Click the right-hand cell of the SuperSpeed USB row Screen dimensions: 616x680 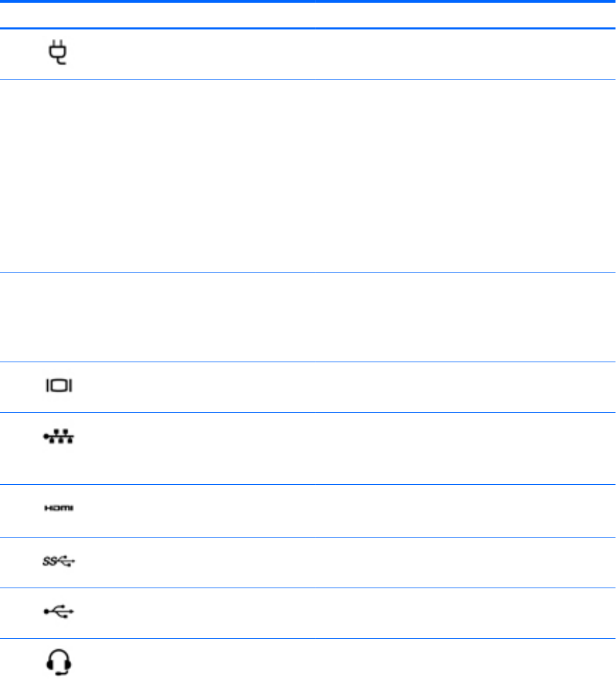tap(465, 562)
